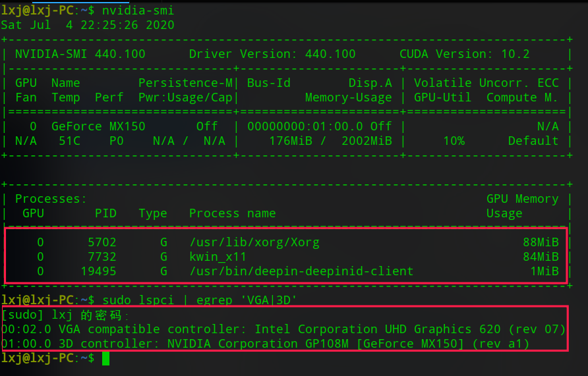Image resolution: width=588 pixels, height=376 pixels.
Task: Click the green terminal cursor block
Action: 105,358
